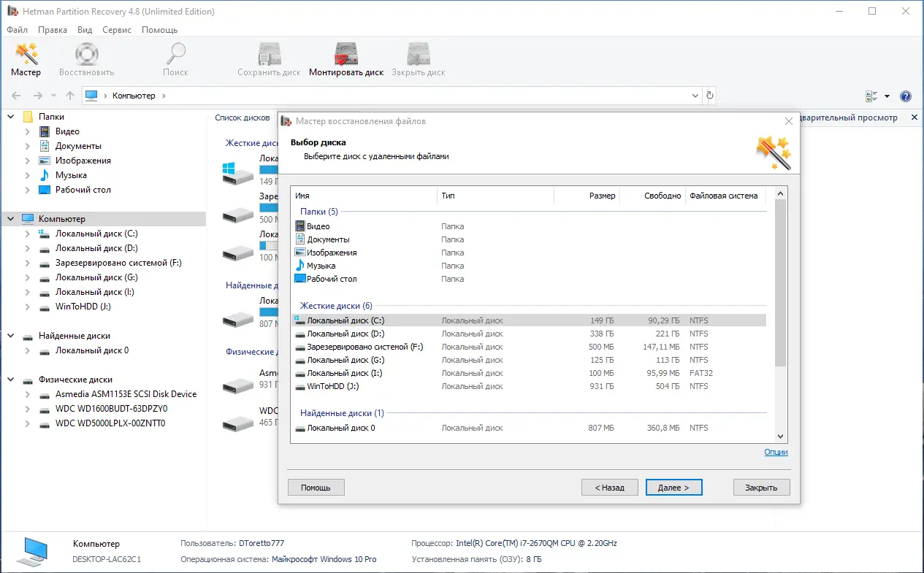This screenshot has width=924, height=573.
Task: Collapse the Компьютер tree node
Action: [11, 219]
